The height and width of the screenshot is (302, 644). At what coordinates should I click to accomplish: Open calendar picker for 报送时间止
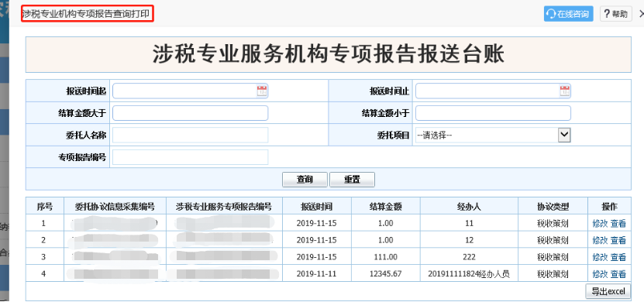[565, 91]
